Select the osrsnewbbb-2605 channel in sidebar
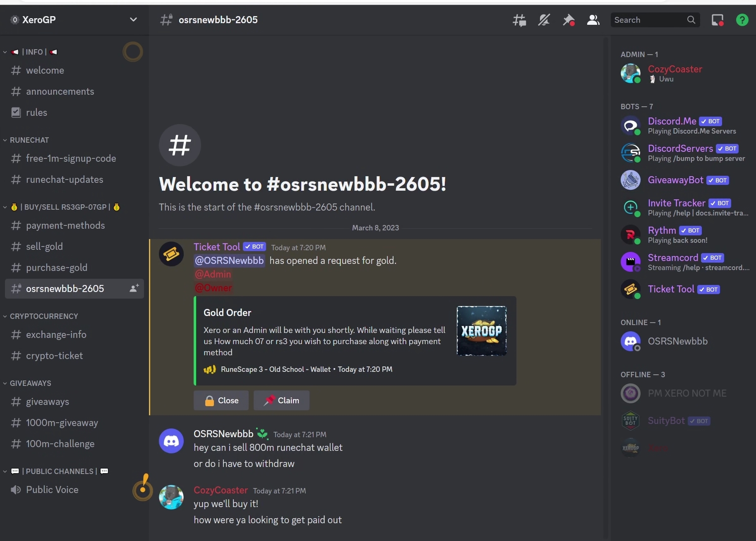The height and width of the screenshot is (541, 756). (x=74, y=289)
